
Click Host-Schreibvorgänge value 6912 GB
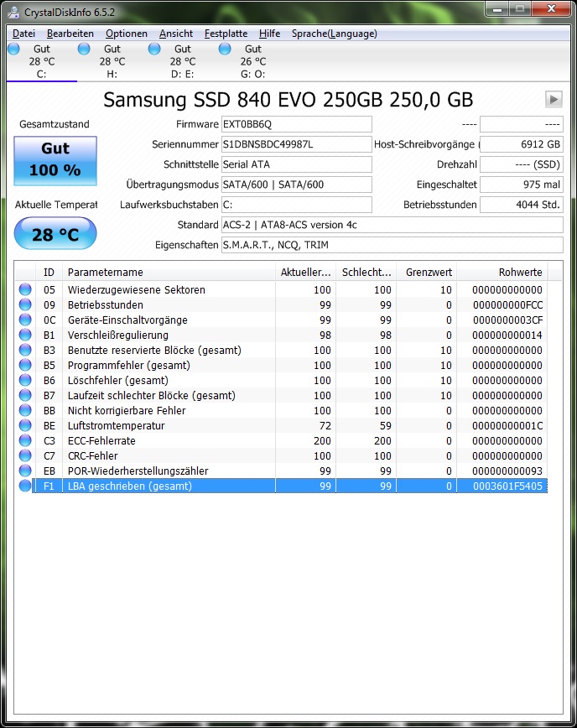tap(522, 144)
